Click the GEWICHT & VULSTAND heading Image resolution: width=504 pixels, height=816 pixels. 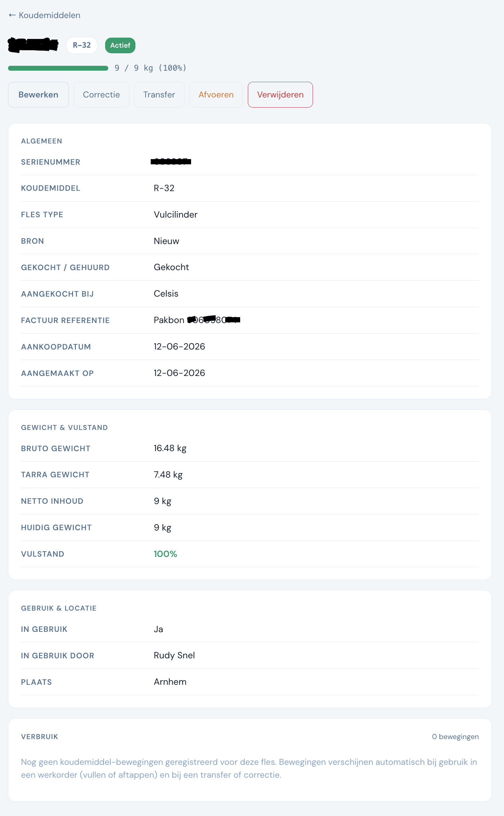(64, 427)
